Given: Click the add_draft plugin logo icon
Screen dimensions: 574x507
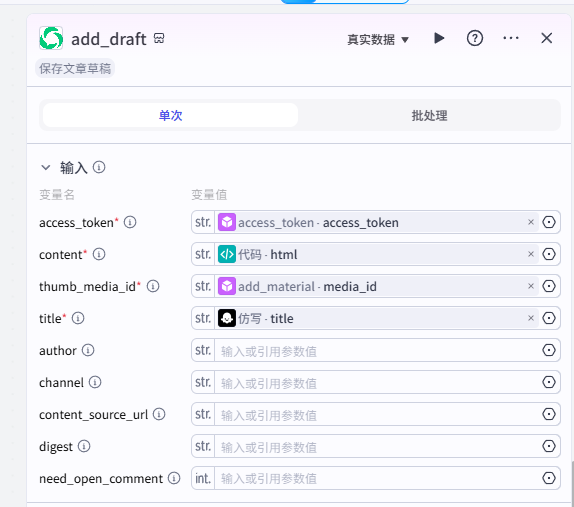Looking at the screenshot, I should [x=51, y=38].
